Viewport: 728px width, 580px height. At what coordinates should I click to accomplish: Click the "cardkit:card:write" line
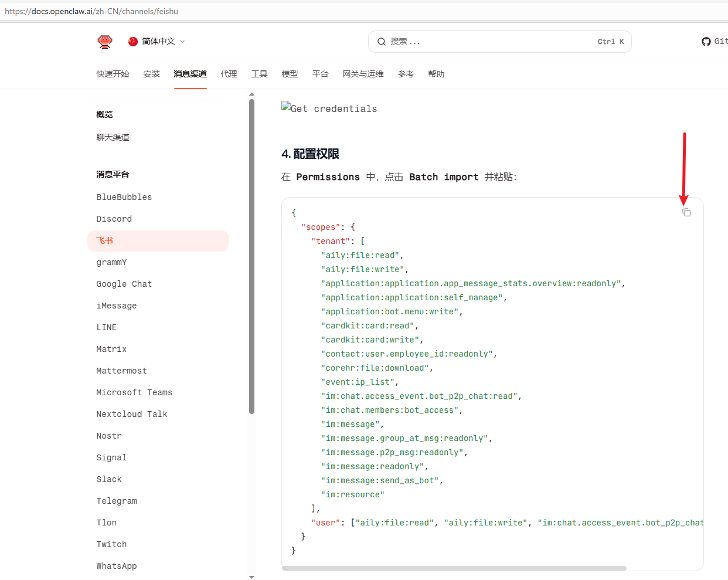(372, 340)
